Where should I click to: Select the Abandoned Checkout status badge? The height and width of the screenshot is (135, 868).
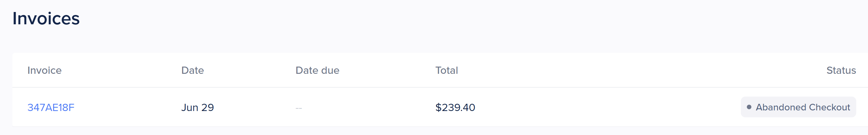798,107
